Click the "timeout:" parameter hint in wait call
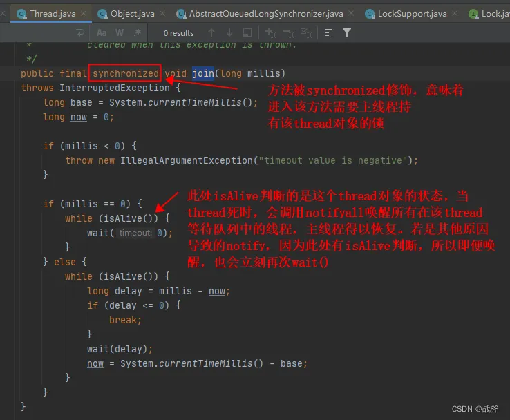This screenshot has height=420, width=510. 135,233
